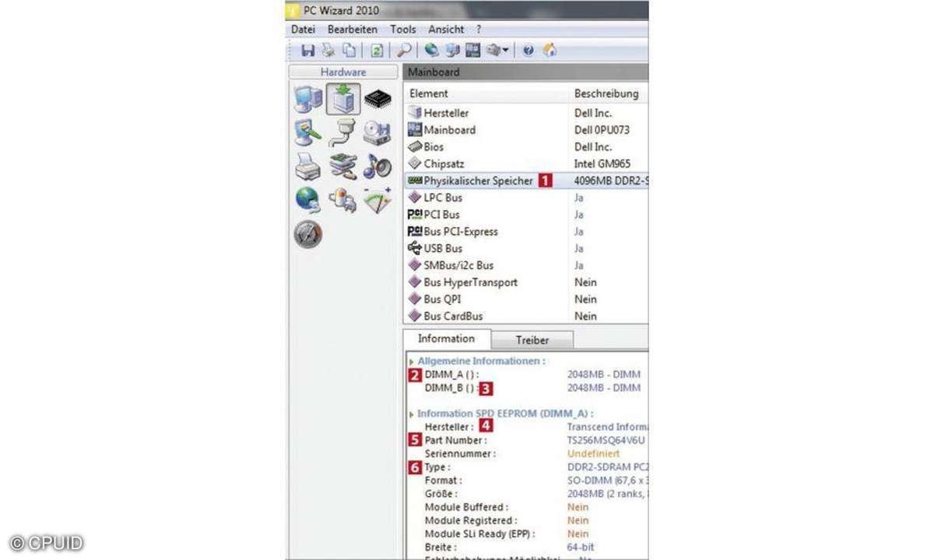The width and height of the screenshot is (934, 560).
Task: Collapse the Information SPD EEPROM (DIMM_A) arrow
Action: pyautogui.click(x=412, y=414)
